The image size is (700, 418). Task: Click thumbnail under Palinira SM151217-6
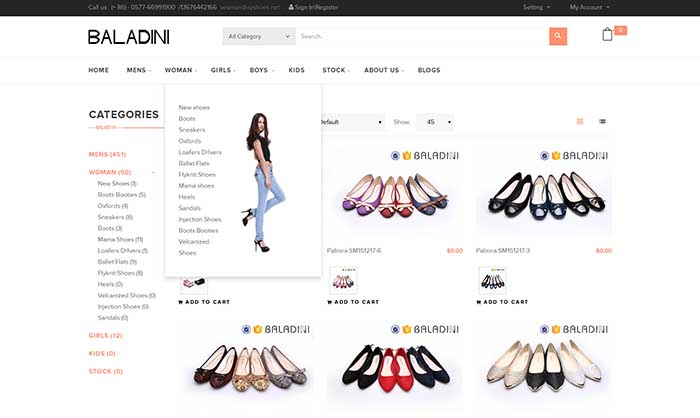pos(343,280)
